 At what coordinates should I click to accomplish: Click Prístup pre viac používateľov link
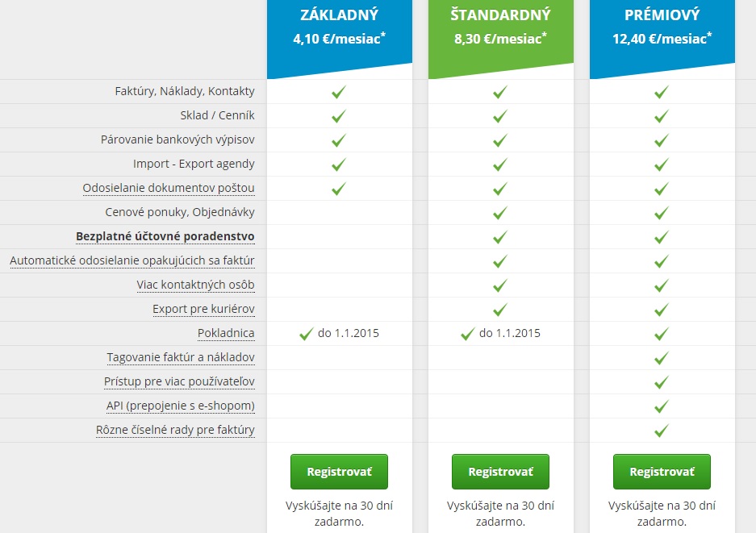pyautogui.click(x=179, y=381)
